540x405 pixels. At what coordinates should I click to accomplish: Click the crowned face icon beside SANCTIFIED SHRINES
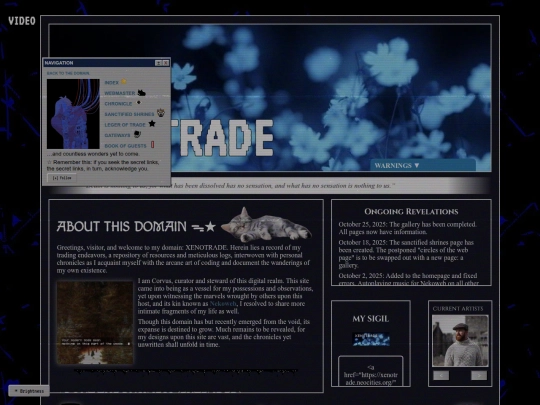[x=160, y=113]
